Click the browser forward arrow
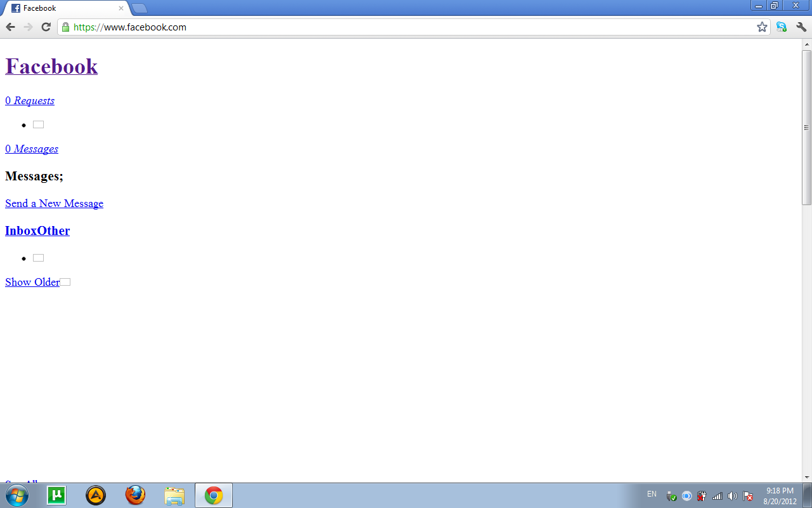Viewport: 812px width, 508px height. point(28,27)
